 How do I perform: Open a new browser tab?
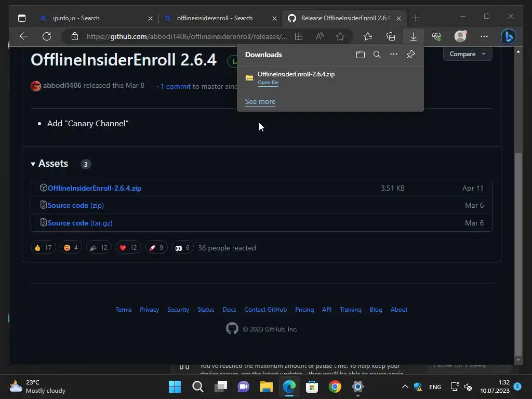tap(416, 18)
